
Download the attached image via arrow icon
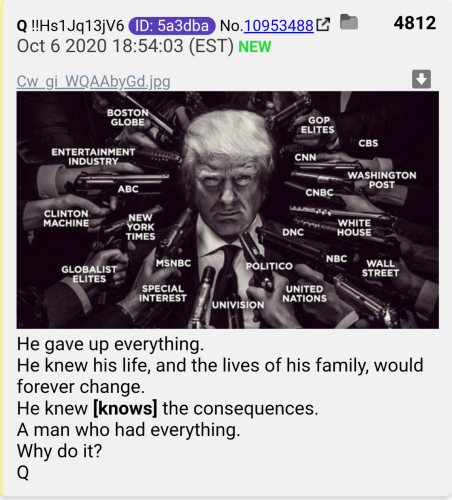click(421, 79)
